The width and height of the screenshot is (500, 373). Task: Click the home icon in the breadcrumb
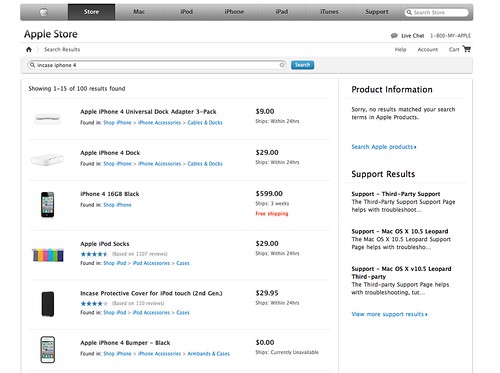click(29, 49)
